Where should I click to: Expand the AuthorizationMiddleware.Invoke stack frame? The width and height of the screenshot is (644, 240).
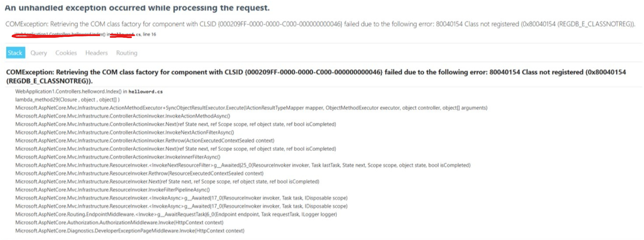(x=119, y=223)
